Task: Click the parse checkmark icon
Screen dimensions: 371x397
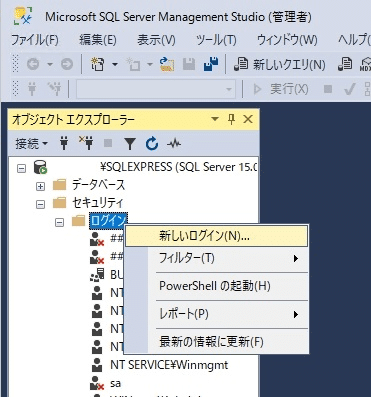Action: [x=349, y=89]
